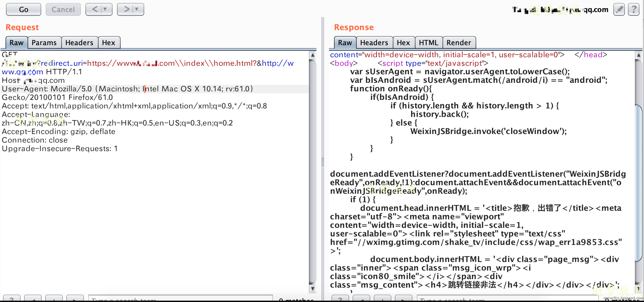Open the forward history dropdown arrow
This screenshot has width=644, height=302.
tap(137, 9)
